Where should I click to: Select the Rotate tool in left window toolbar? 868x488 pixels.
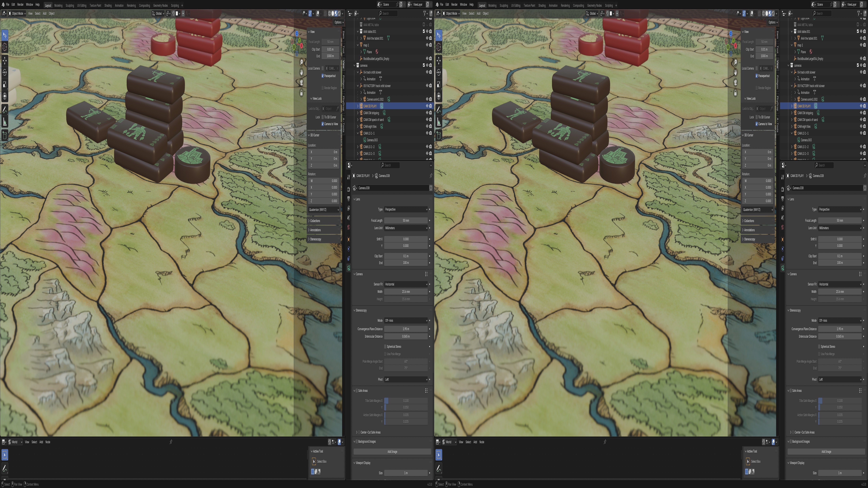tap(5, 72)
